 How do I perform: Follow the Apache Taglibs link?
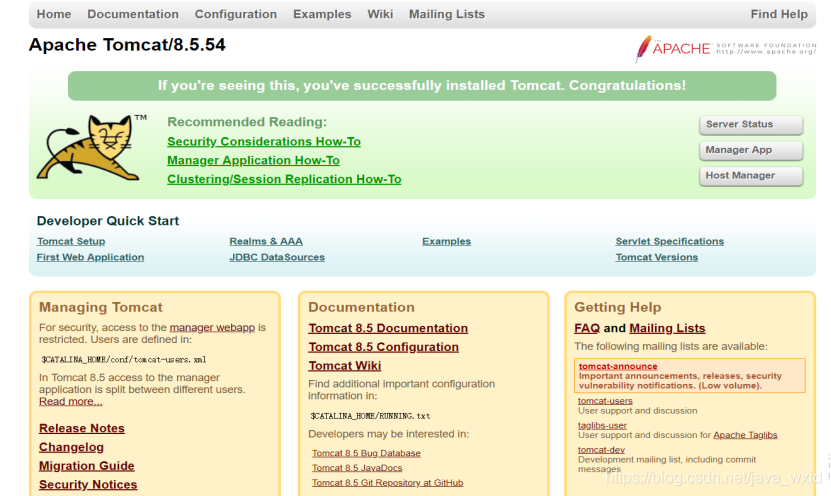point(745,435)
